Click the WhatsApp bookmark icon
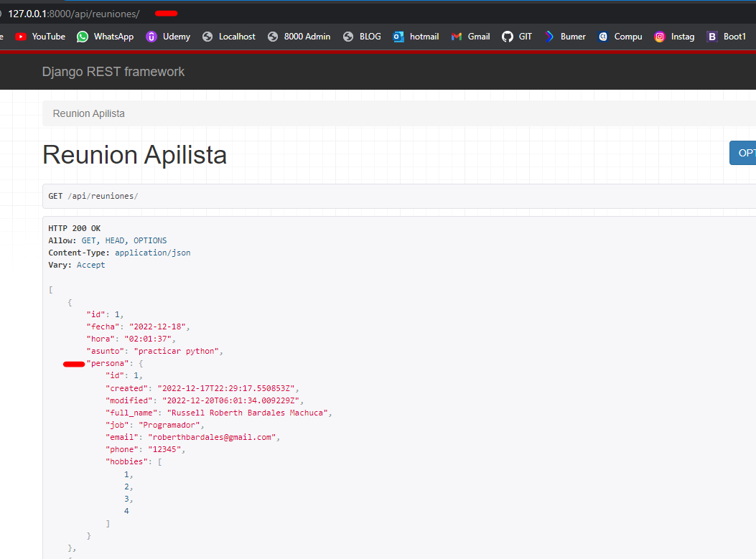This screenshot has width=756, height=559. [x=83, y=37]
